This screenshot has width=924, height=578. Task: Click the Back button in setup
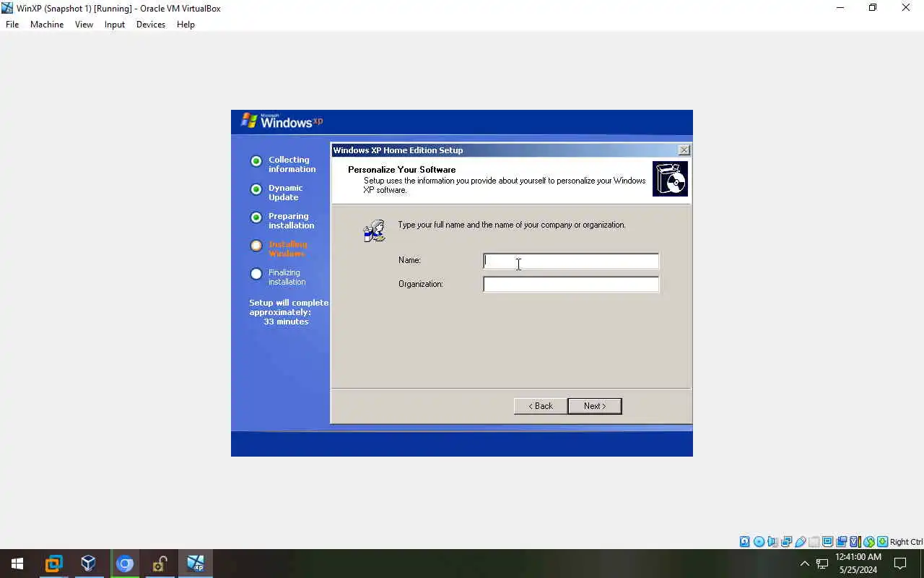540,406
